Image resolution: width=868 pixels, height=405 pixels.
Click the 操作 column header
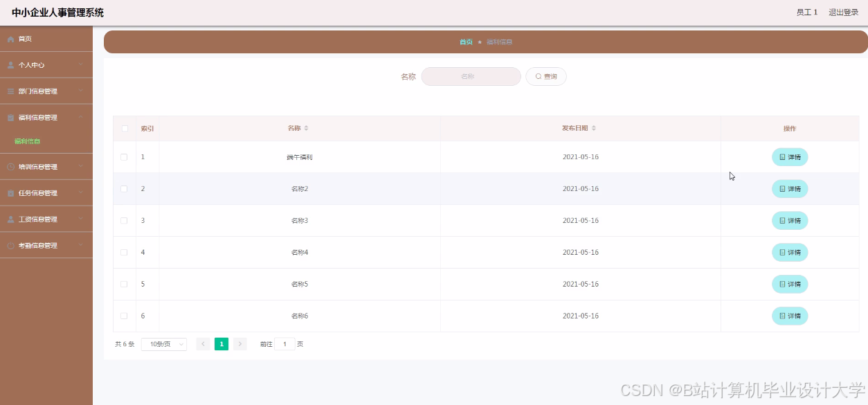pos(790,129)
